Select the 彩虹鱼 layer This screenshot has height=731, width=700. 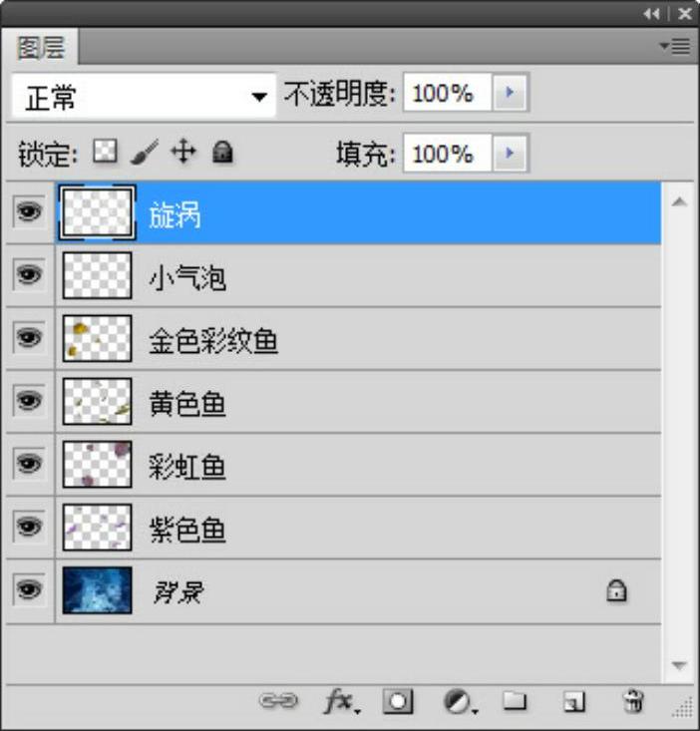coord(187,466)
